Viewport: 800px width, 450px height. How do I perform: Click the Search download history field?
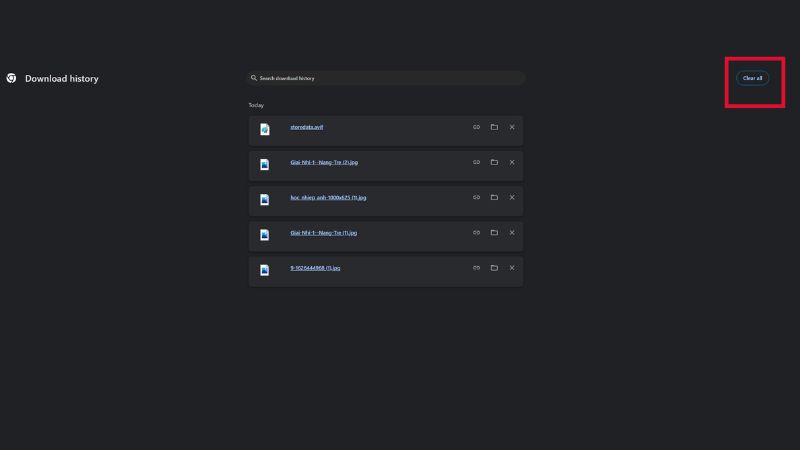[385, 78]
